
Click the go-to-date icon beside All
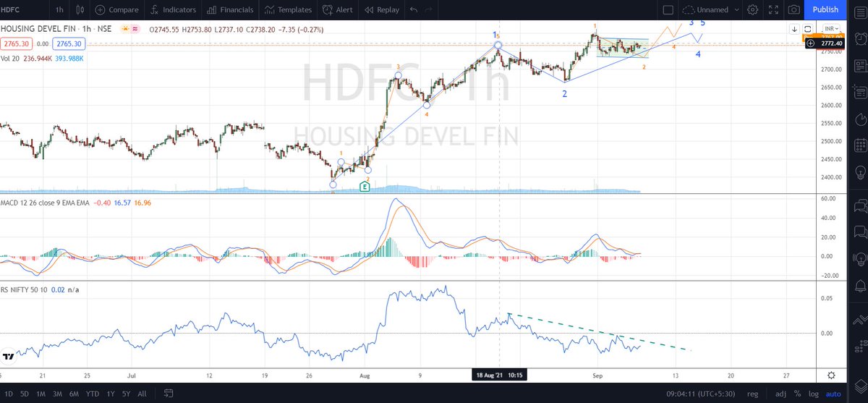(x=168, y=394)
